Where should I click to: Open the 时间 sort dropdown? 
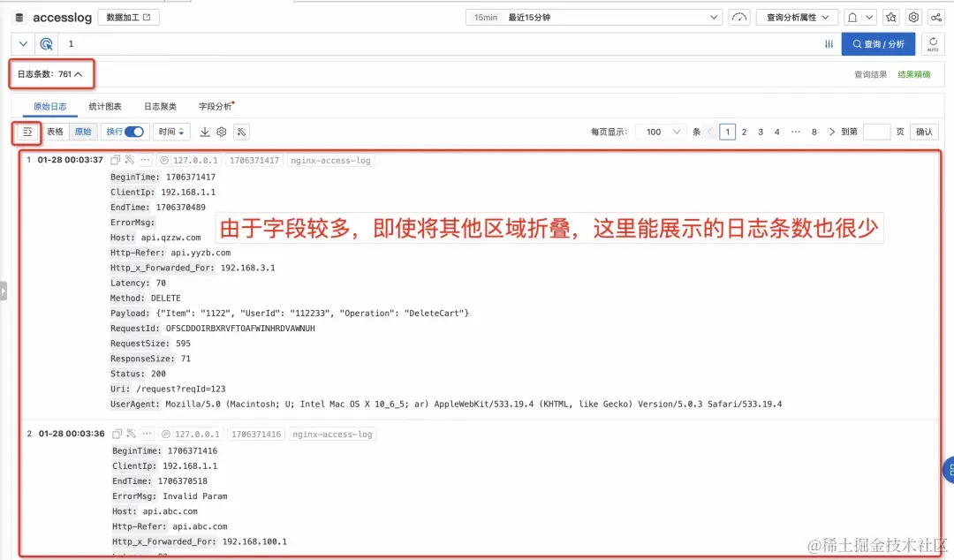tap(171, 131)
